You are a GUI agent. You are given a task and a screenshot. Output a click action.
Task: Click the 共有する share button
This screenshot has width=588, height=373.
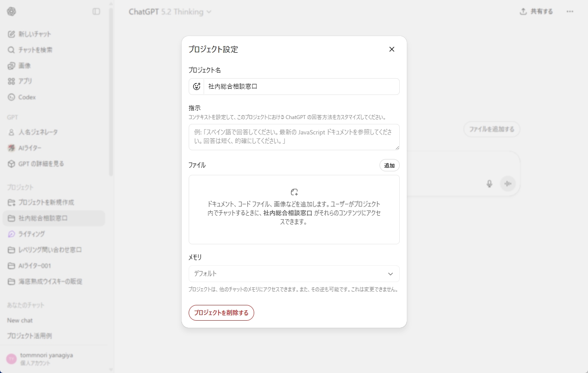[537, 11]
